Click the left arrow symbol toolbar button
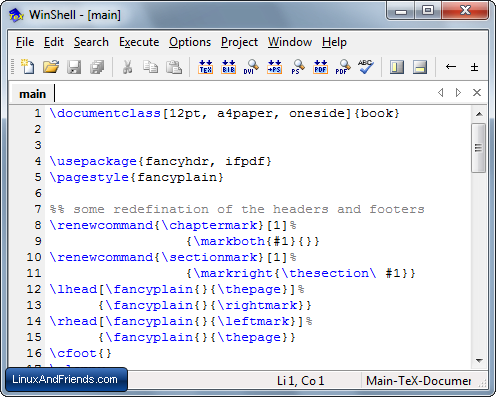Screen dimensions: 496x397 pos(451,67)
